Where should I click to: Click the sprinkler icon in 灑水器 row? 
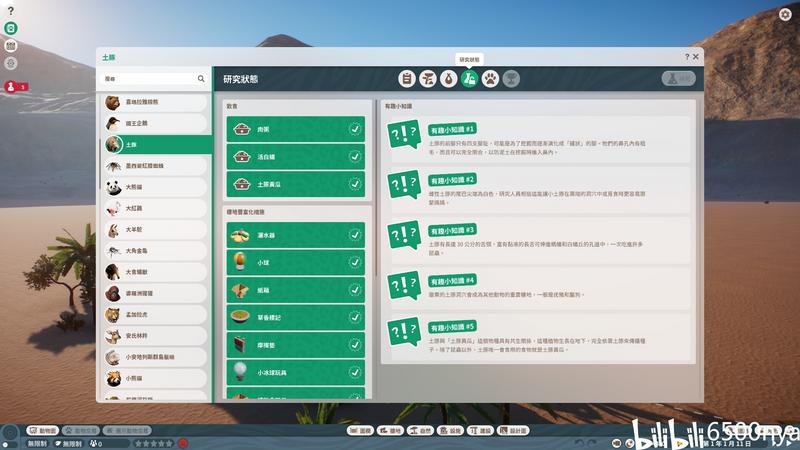click(240, 235)
